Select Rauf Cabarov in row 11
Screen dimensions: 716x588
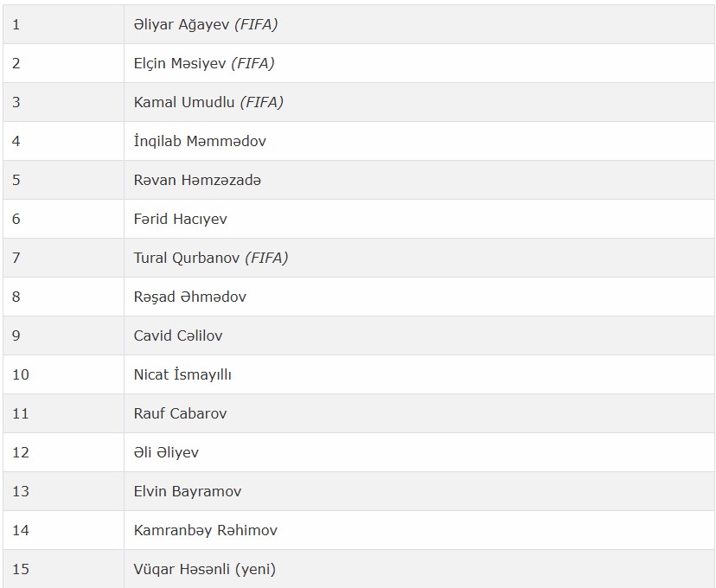[x=180, y=413]
